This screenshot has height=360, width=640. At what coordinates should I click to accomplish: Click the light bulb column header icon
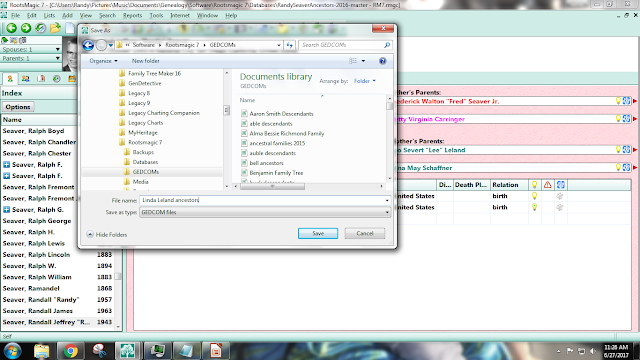pyautogui.click(x=534, y=185)
